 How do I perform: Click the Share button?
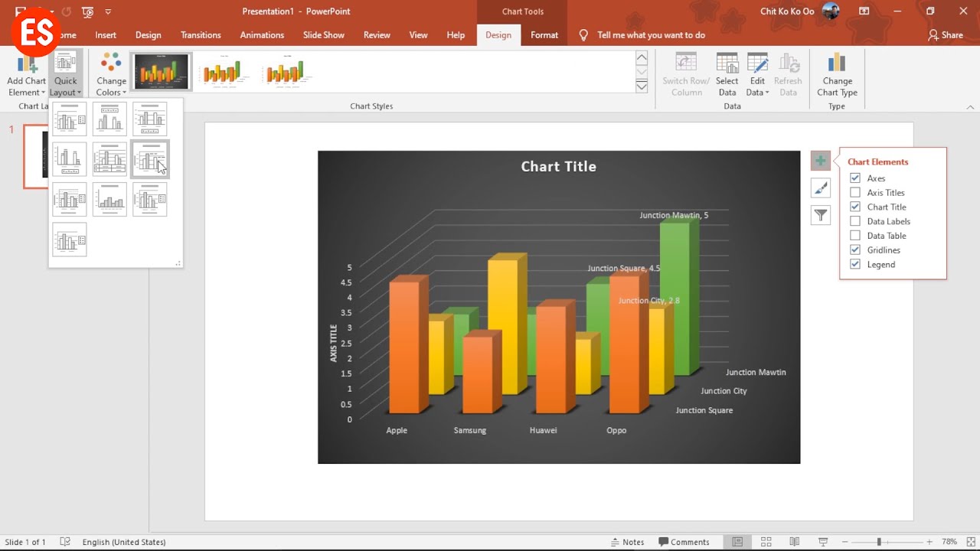(x=946, y=35)
